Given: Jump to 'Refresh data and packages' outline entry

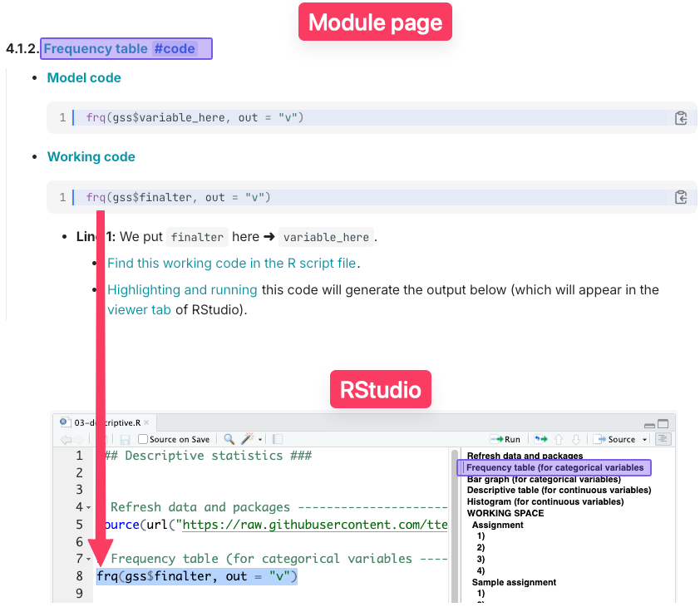Looking at the screenshot, I should click(525, 456).
